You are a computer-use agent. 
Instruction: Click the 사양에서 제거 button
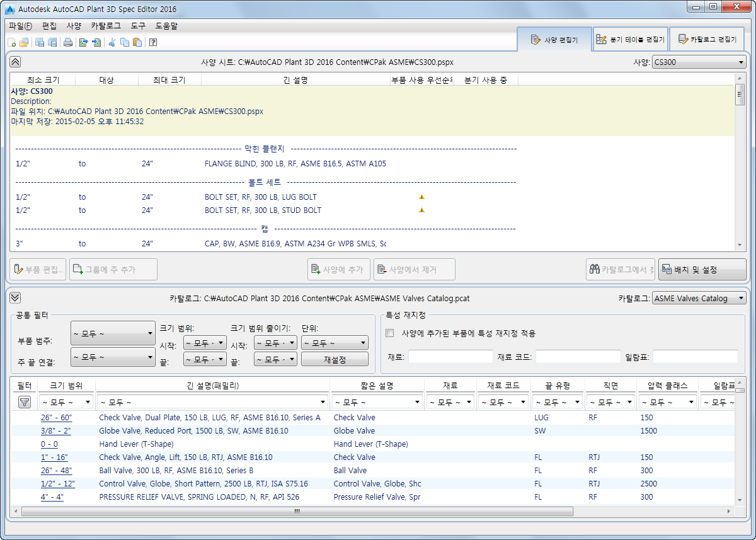click(414, 270)
